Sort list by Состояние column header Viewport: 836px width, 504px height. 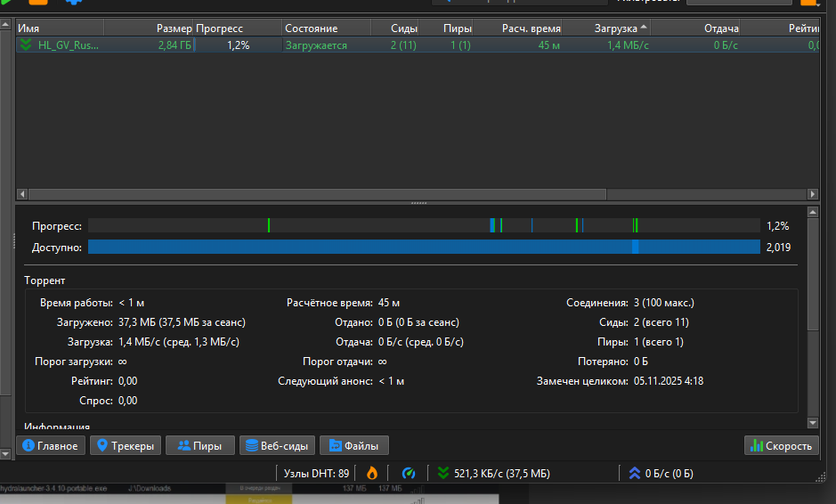(x=311, y=28)
